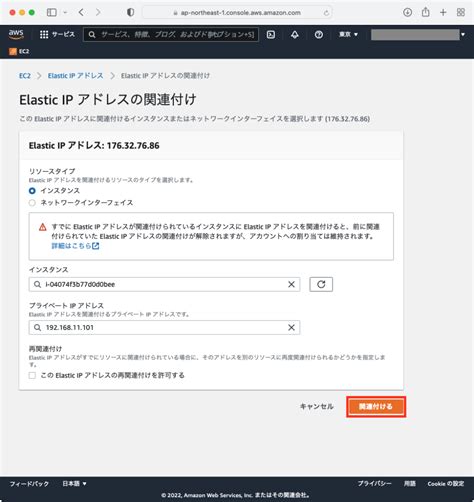Viewport: 474px width, 502px height.
Task: Expand the 東京 region dropdown
Action: pos(348,34)
